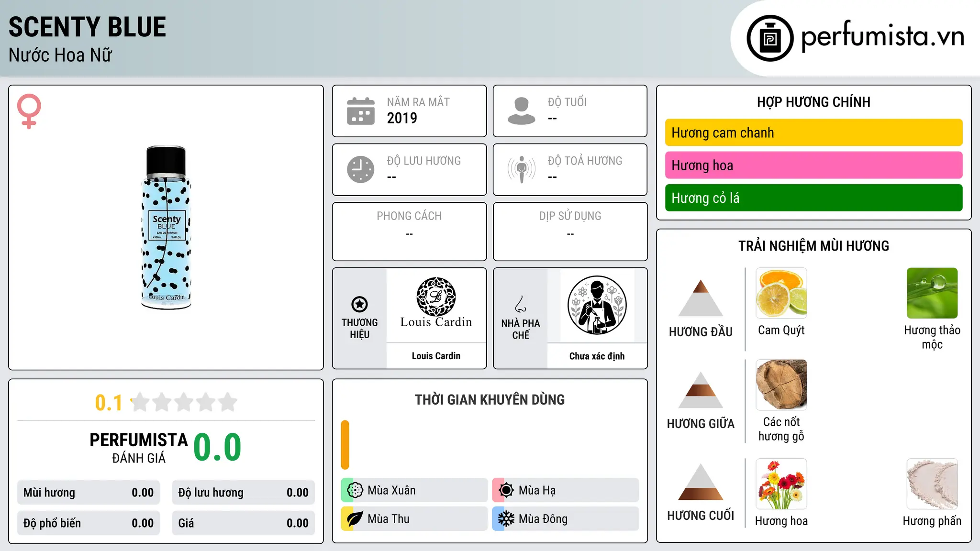Click the Giá 0.00 rating row
Screen dimensions: 980x551
[x=243, y=523]
